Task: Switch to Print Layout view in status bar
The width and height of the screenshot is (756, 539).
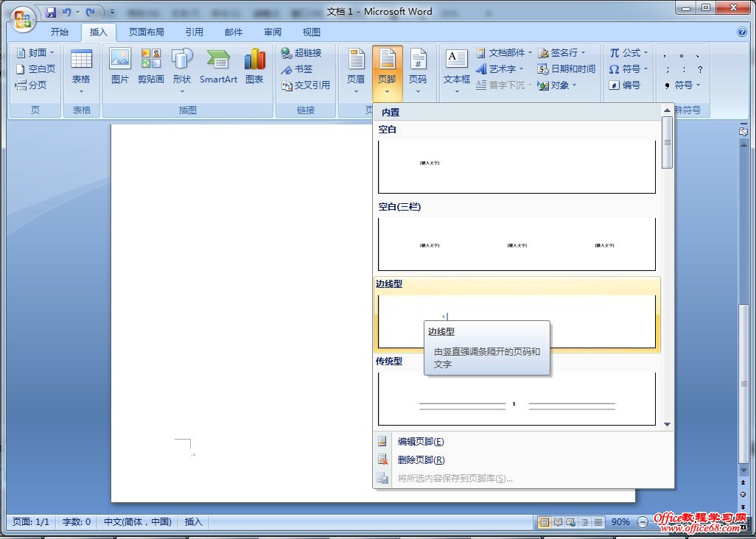Action: [545, 522]
